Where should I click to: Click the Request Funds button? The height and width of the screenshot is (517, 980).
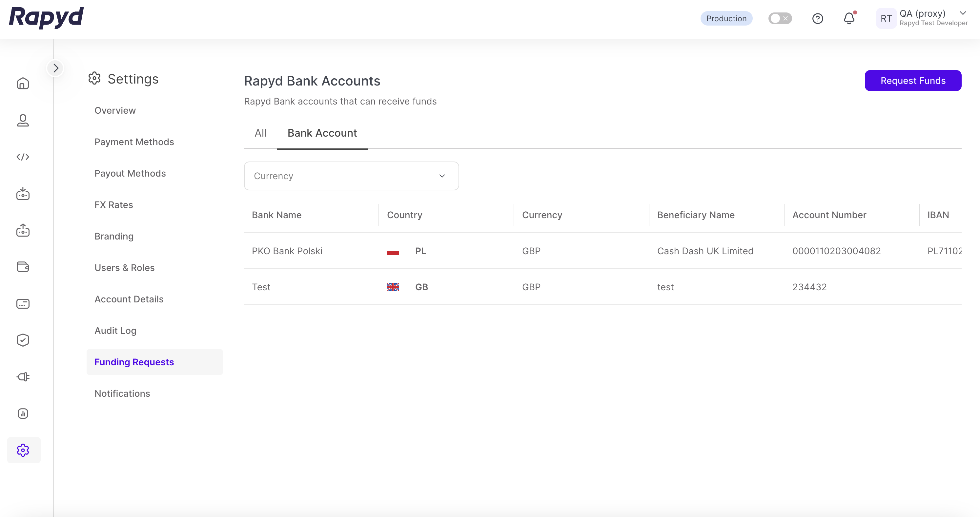coord(913,81)
